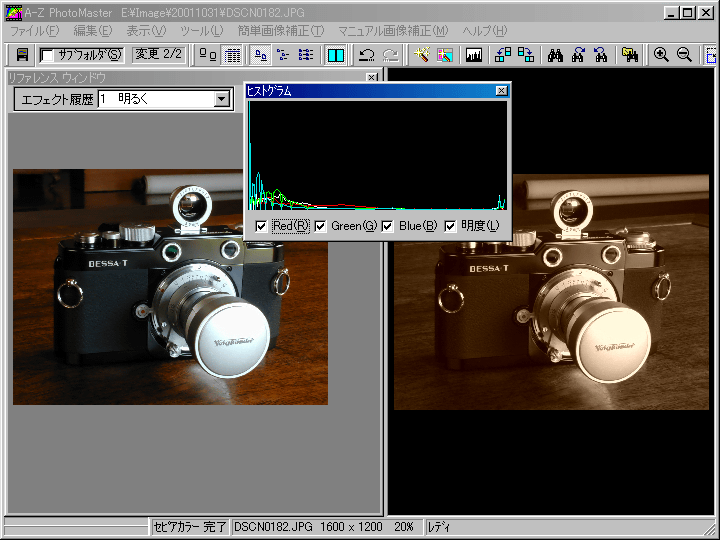Image resolution: width=720 pixels, height=540 pixels.
Task: Click the folder with binoculars icon
Action: [x=630, y=55]
